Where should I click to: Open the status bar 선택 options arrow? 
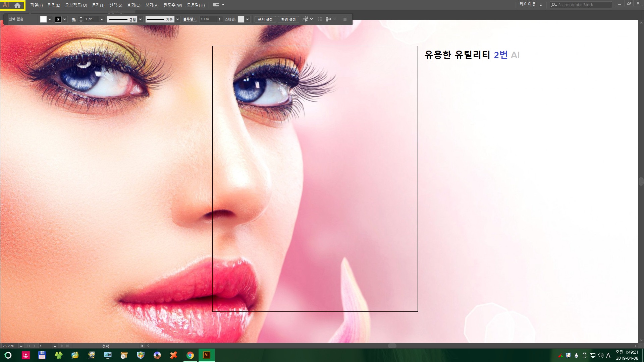(142, 346)
